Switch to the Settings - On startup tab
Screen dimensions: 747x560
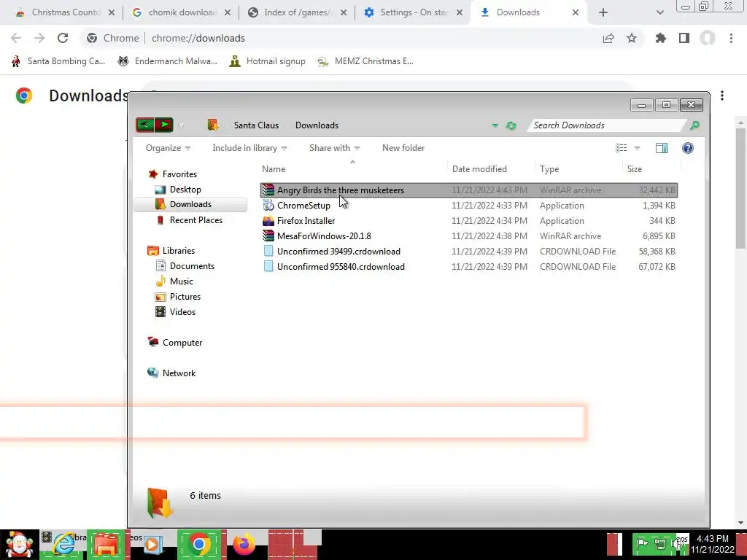tap(413, 12)
